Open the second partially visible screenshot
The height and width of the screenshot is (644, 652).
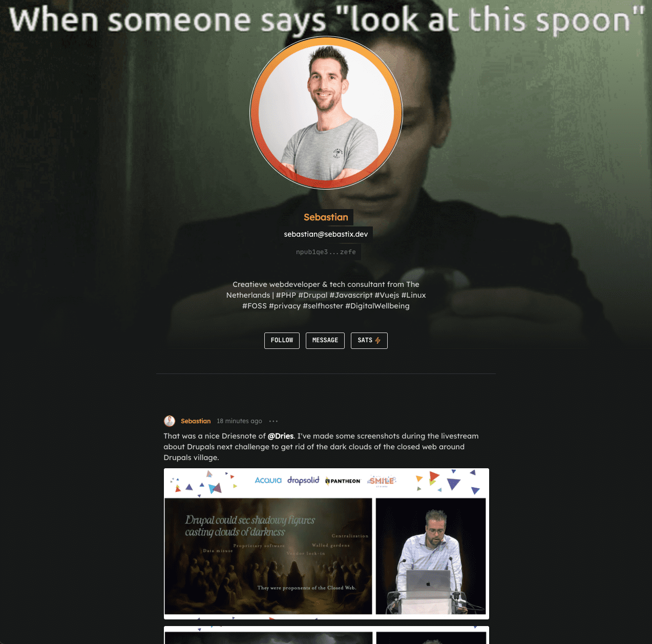pos(326,635)
